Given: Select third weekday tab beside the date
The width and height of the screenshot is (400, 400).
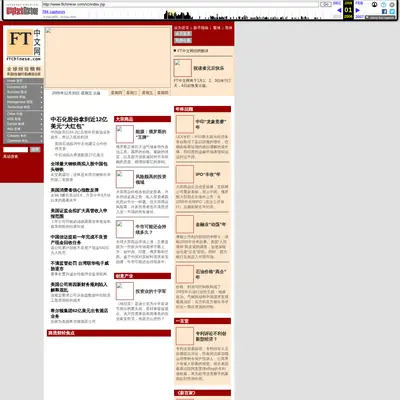Looking at the screenshot, I should click(147, 93).
